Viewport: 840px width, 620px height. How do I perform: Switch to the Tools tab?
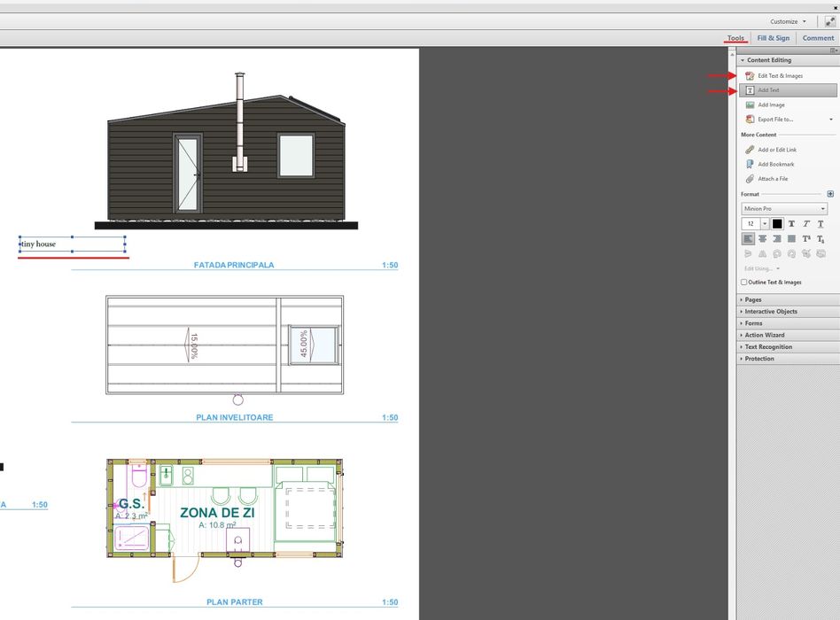click(735, 38)
